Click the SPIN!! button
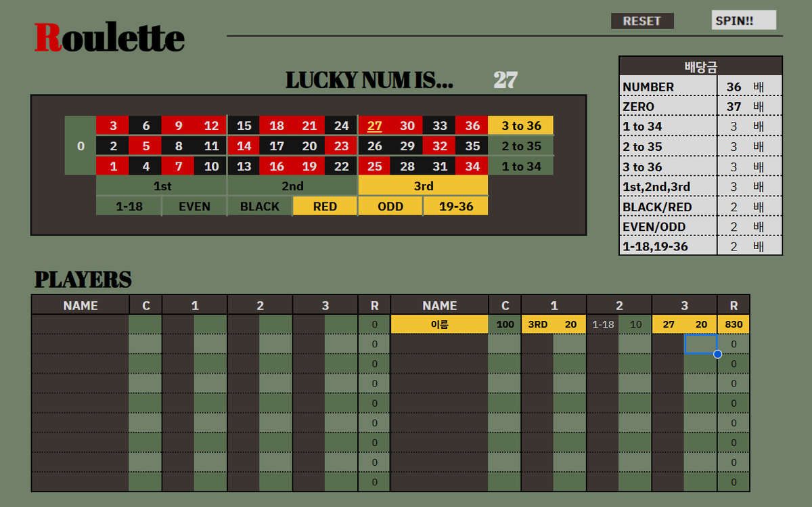Viewport: 812px width, 507px height. point(744,20)
